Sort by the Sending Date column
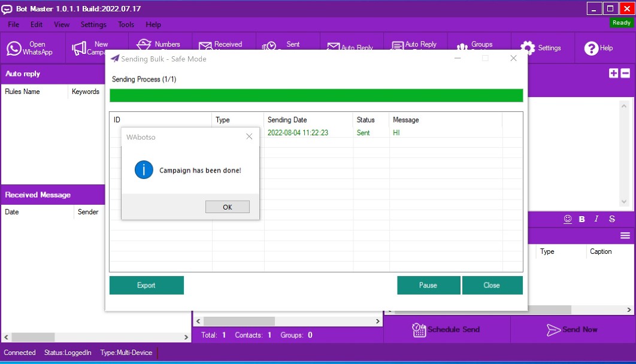 click(x=308, y=120)
